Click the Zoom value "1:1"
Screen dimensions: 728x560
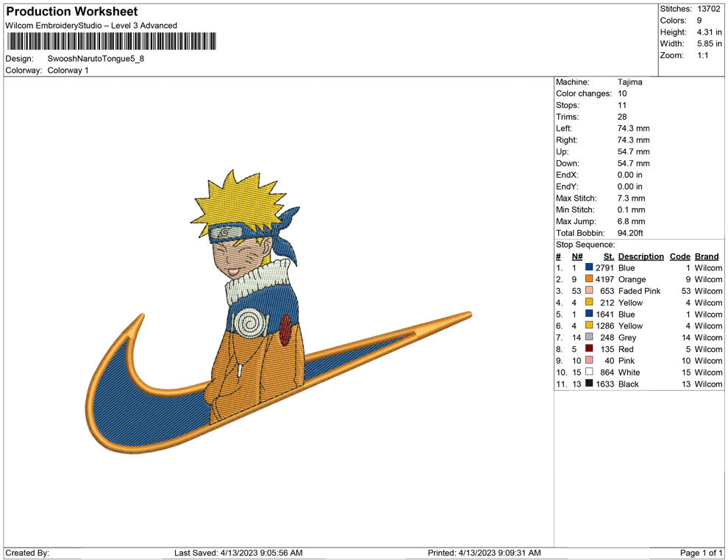(702, 55)
